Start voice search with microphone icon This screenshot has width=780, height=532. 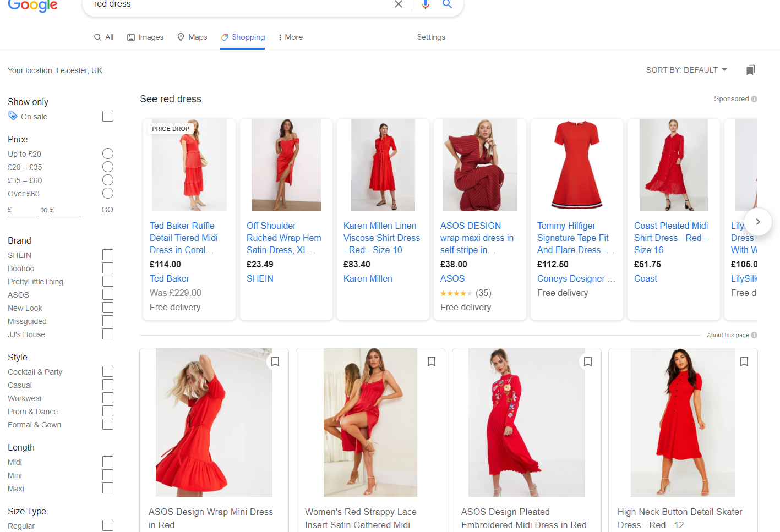click(426, 4)
